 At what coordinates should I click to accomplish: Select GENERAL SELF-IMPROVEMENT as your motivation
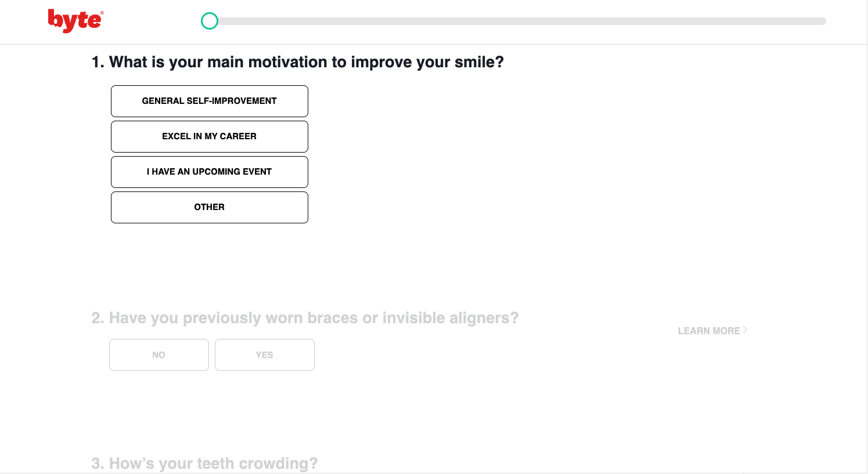209,101
